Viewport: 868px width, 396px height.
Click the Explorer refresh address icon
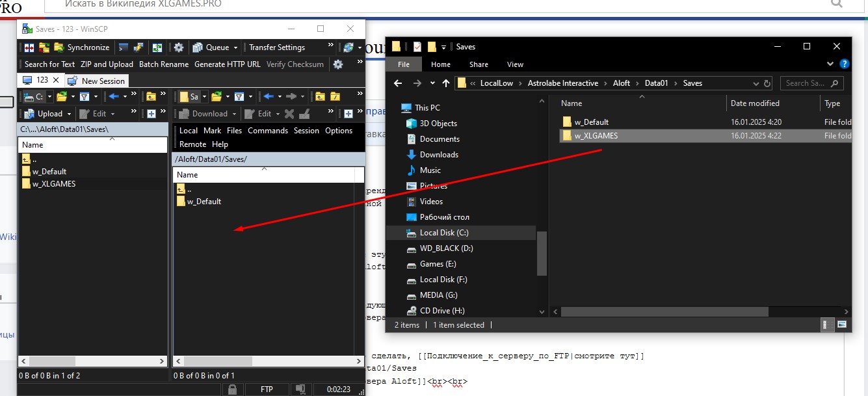click(x=767, y=83)
